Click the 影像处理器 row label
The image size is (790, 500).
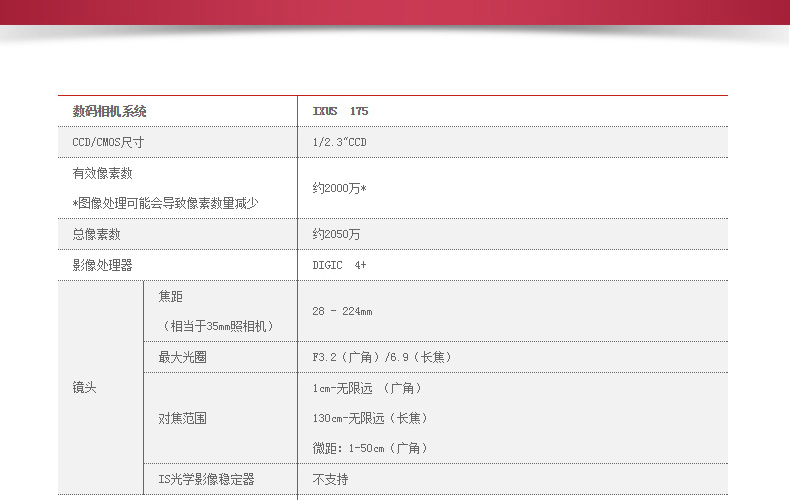tap(102, 265)
